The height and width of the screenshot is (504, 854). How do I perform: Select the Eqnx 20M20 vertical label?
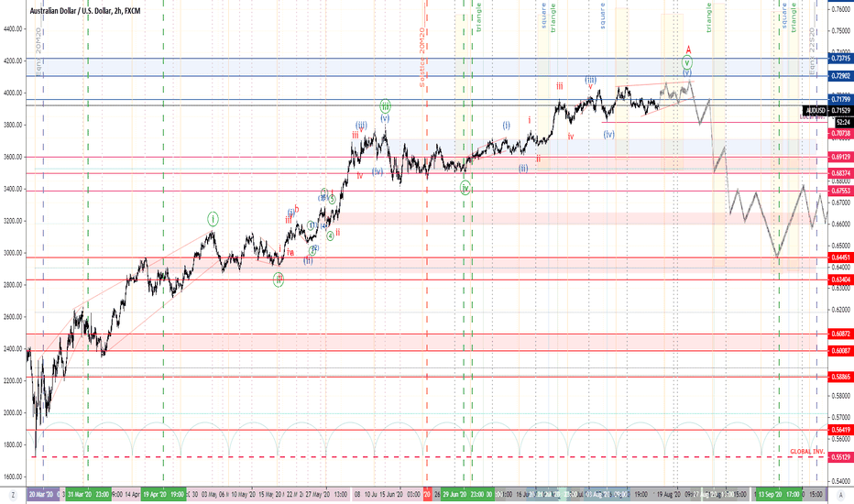pos(38,51)
